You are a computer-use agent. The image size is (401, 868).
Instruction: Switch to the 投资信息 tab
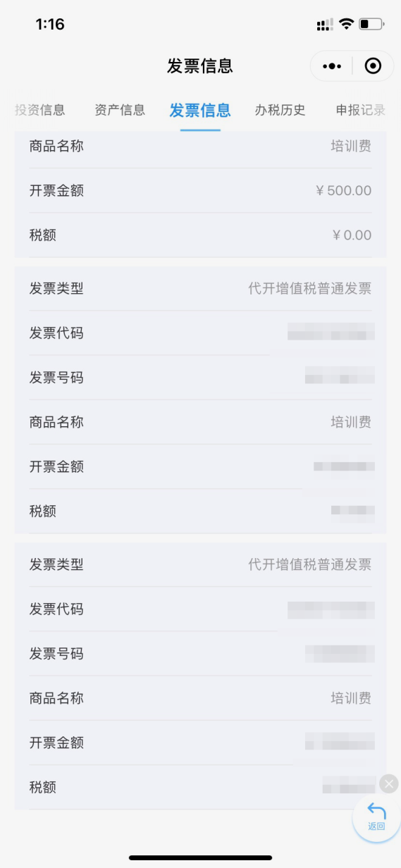[40, 110]
